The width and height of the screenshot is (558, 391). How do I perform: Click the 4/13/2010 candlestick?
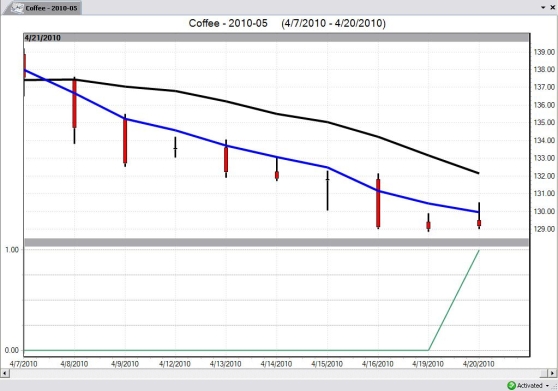(226, 159)
